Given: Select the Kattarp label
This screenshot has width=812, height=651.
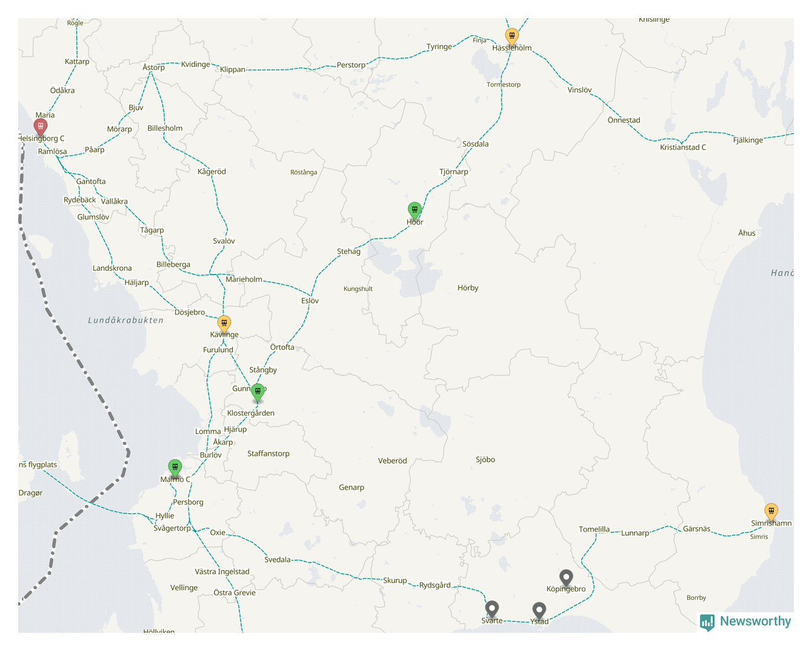Looking at the screenshot, I should [77, 62].
